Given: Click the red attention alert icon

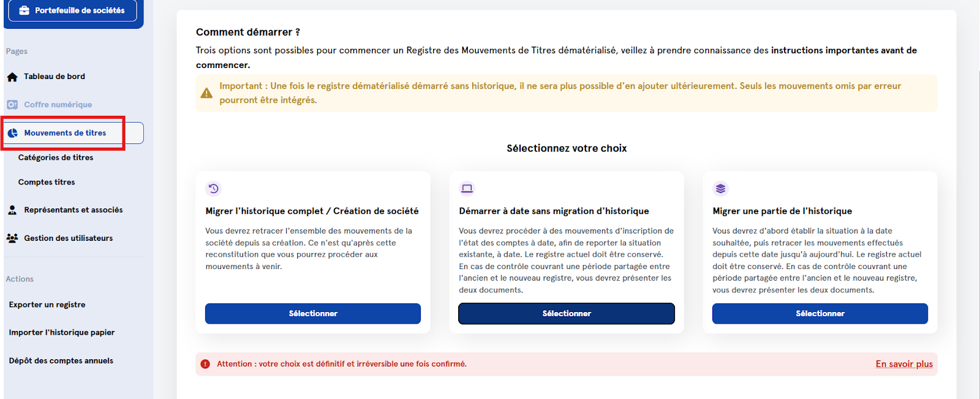Looking at the screenshot, I should [x=205, y=364].
